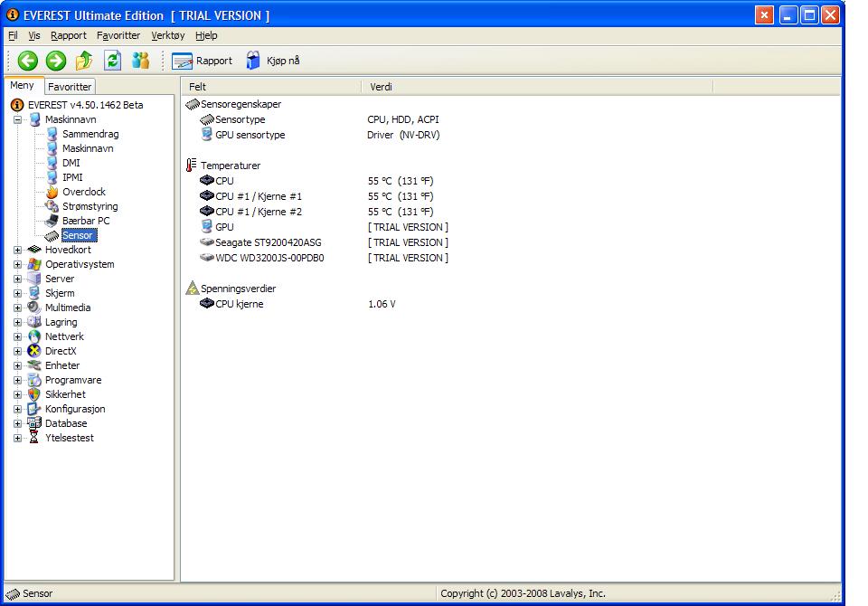
Task: Click the Strømstyring power icon
Action: 52,206
